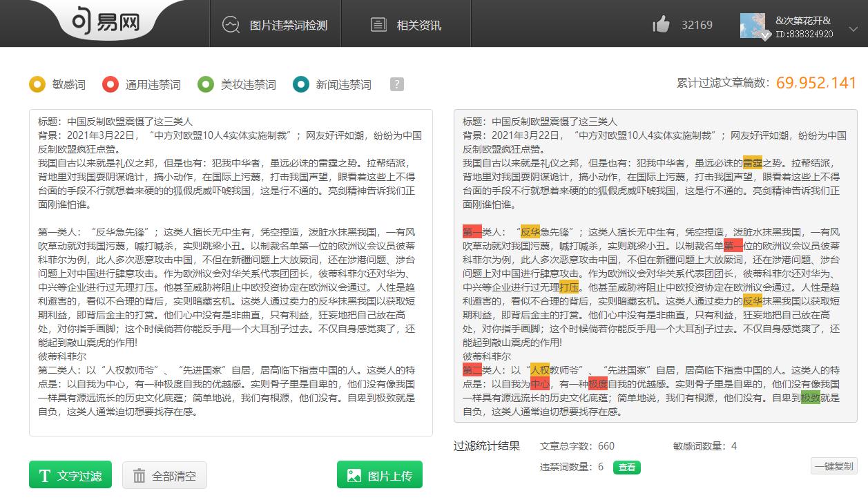This screenshot has width=868, height=500.
Task: Click the user avatar thumbnail
Action: coord(753,23)
